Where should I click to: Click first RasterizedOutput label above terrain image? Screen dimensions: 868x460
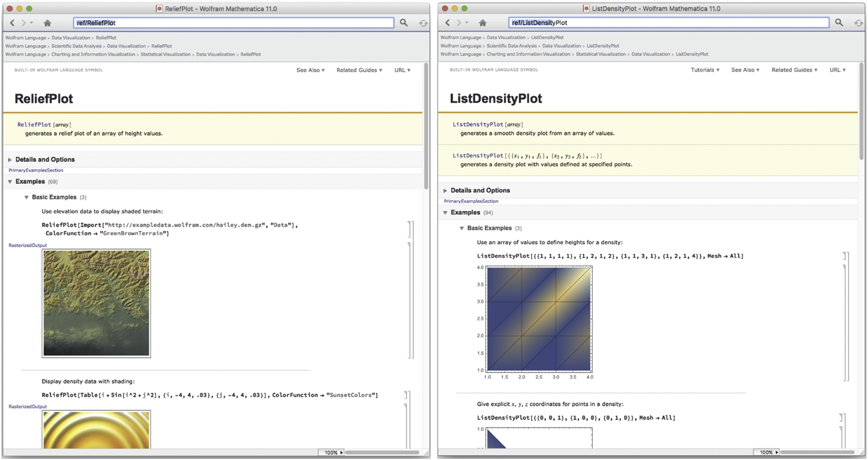pos(28,245)
